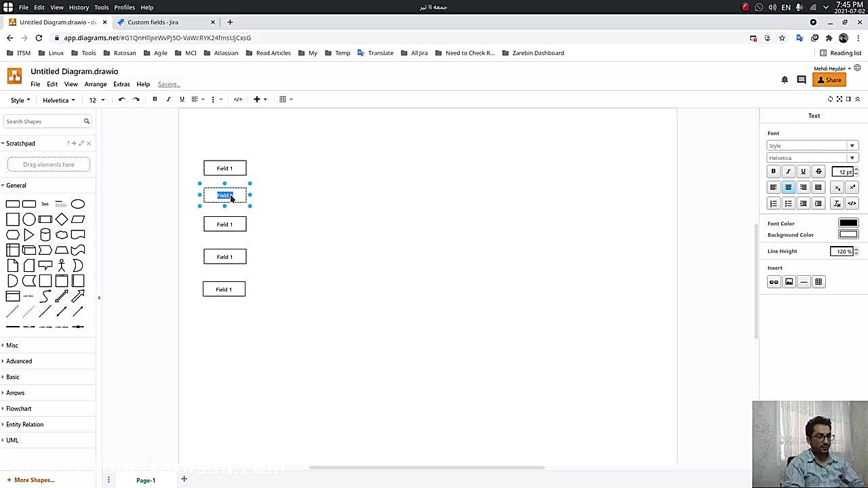This screenshot has height=488, width=868.
Task: Click toolbar Italic button
Action: [168, 100]
